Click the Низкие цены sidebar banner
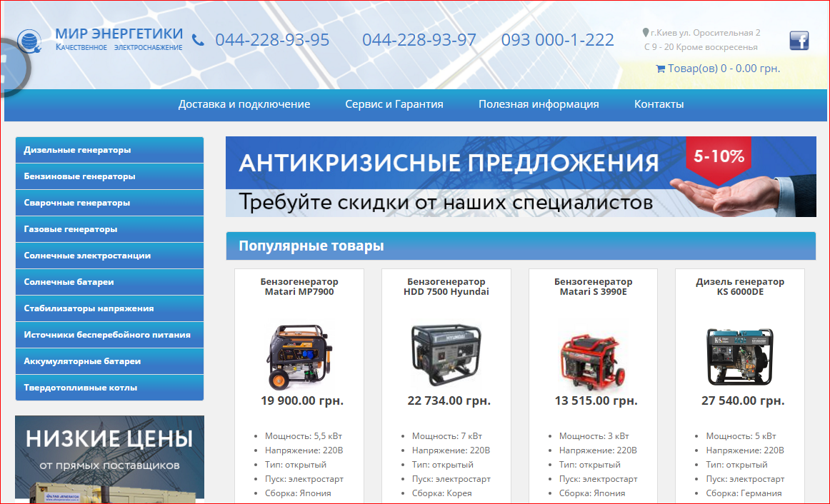 pos(109,457)
